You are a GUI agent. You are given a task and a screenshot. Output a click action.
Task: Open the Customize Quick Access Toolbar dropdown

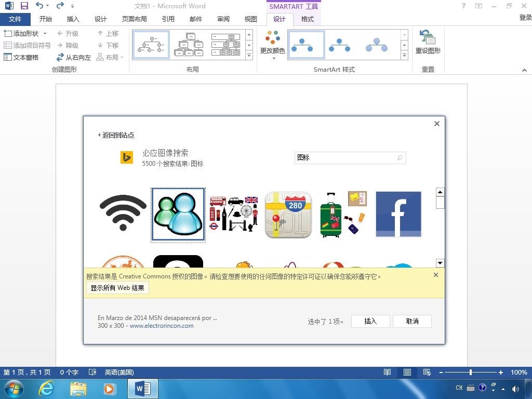(72, 6)
